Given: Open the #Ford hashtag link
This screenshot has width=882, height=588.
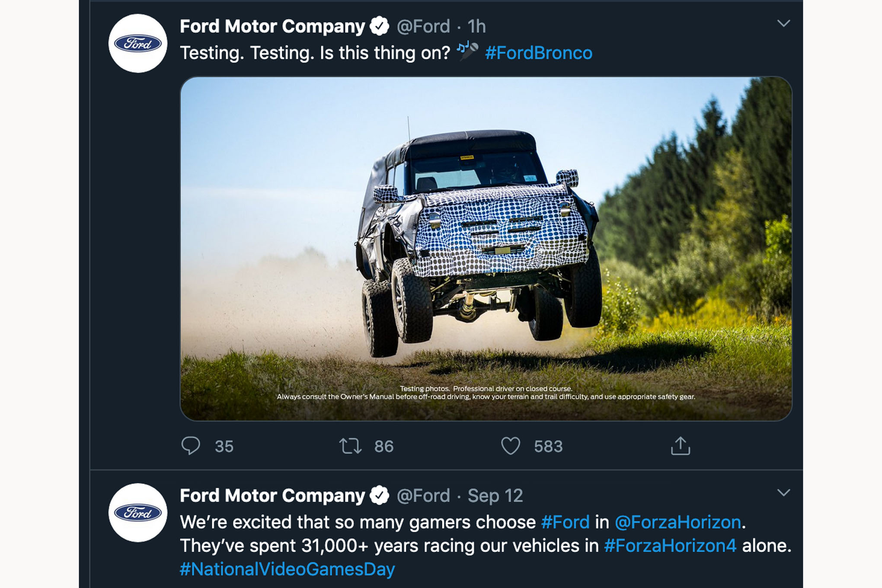Looking at the screenshot, I should point(565,522).
